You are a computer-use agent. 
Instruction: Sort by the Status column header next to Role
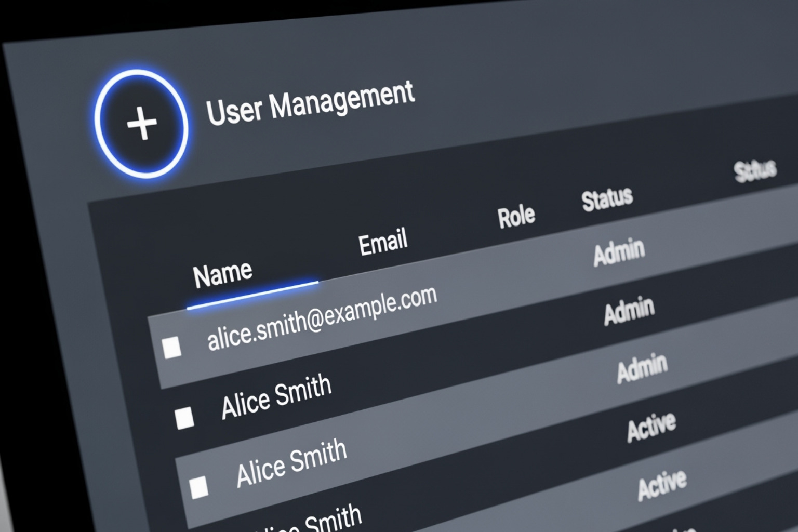click(607, 199)
